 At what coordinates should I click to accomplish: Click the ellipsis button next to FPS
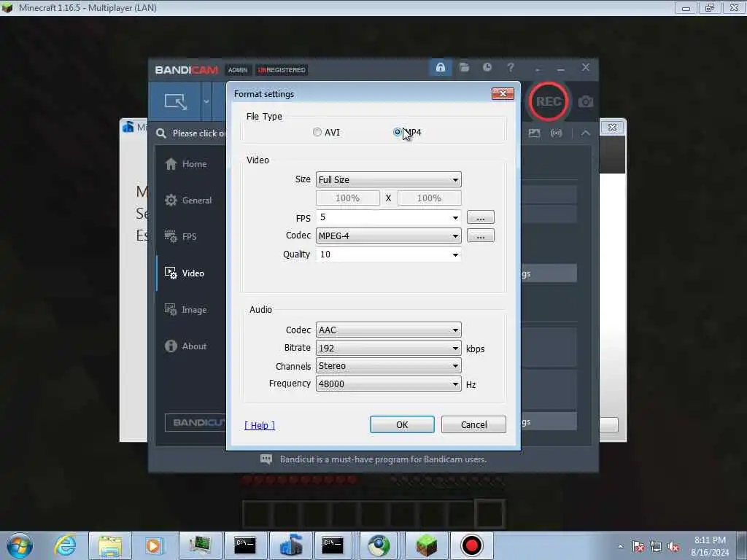(x=480, y=217)
